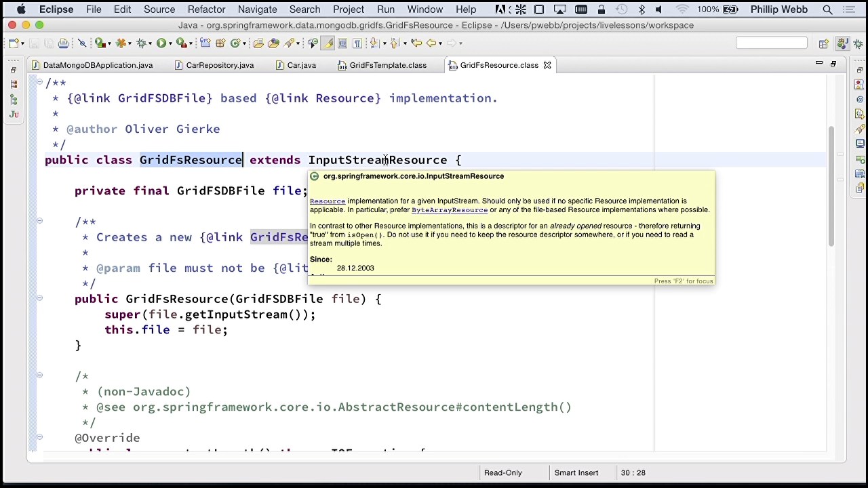This screenshot has height=488, width=868.
Task: Click Spotlight search icon in menu bar
Action: [x=827, y=9]
